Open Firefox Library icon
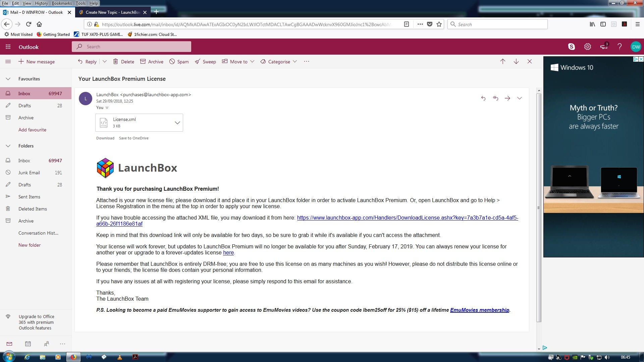The width and height of the screenshot is (644, 362). [593, 24]
